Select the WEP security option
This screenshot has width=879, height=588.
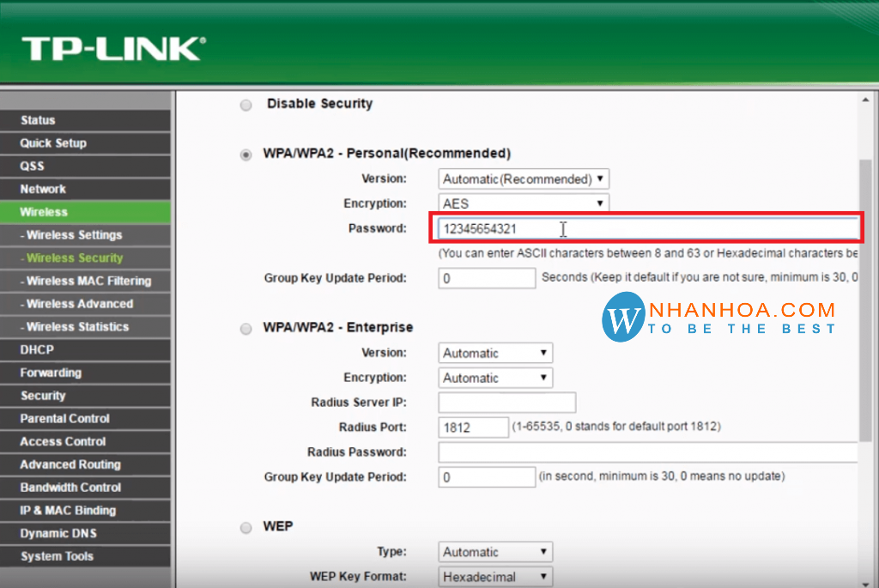pos(246,527)
